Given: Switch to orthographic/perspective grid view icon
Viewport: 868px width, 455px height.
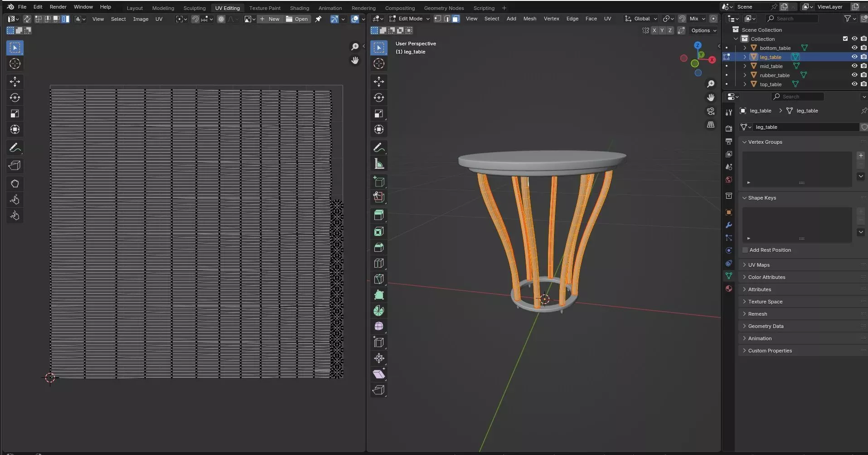Looking at the screenshot, I should coord(711,125).
